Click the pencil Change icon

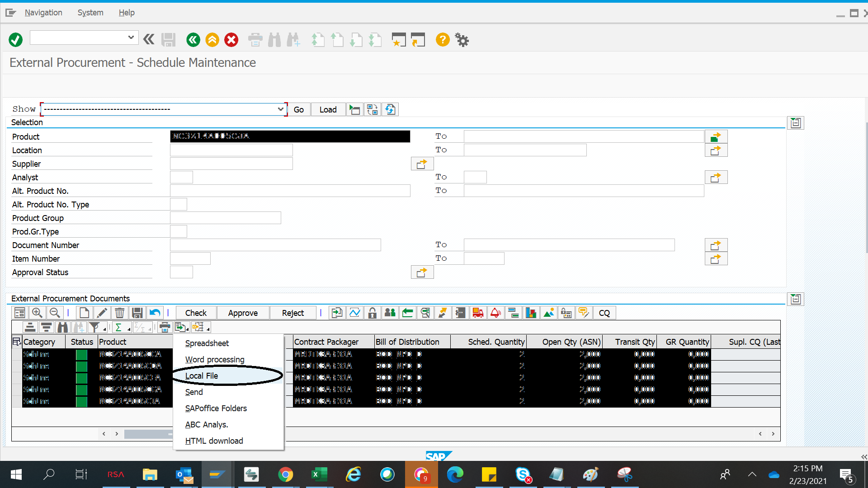point(102,313)
